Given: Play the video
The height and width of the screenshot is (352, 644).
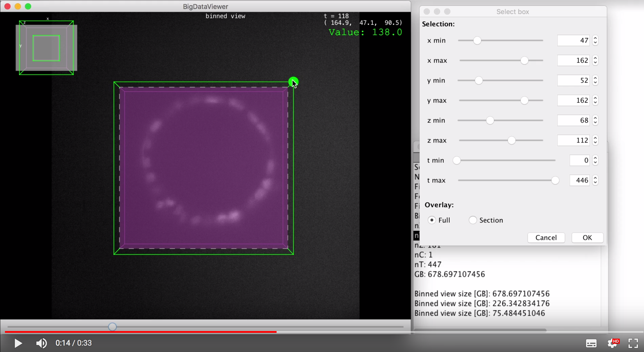Looking at the screenshot, I should click(18, 343).
